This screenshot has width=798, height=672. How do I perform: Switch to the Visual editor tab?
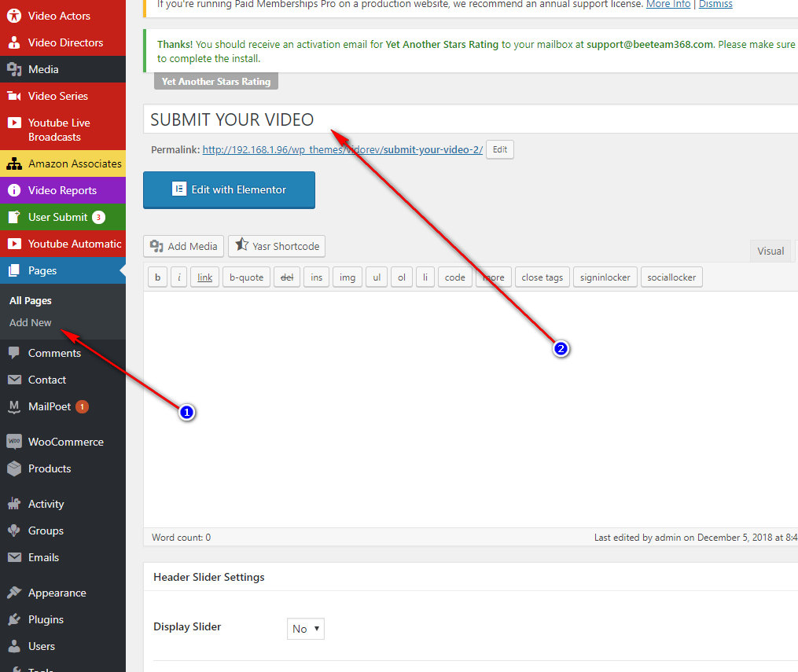[x=770, y=251]
